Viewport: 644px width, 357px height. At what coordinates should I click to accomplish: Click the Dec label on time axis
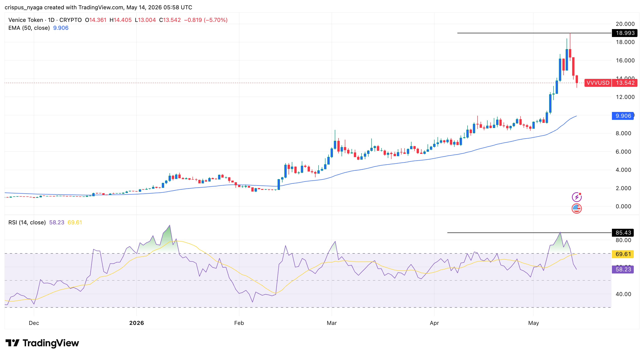point(34,323)
